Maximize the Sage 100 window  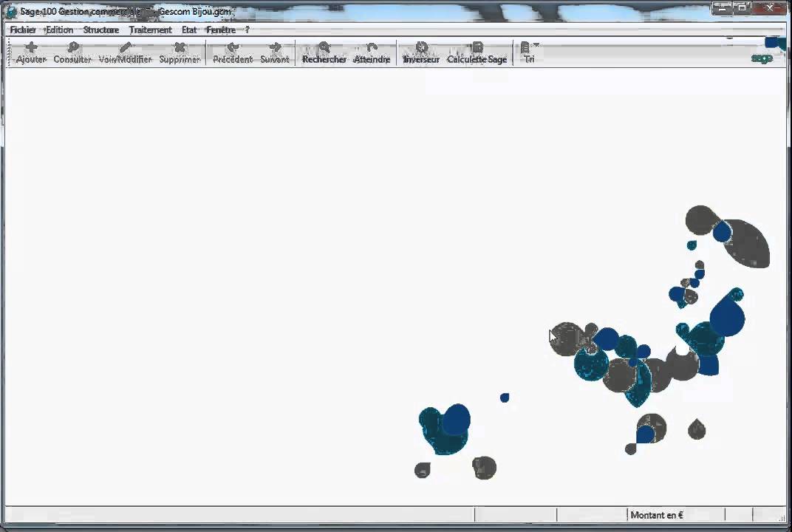click(x=742, y=8)
